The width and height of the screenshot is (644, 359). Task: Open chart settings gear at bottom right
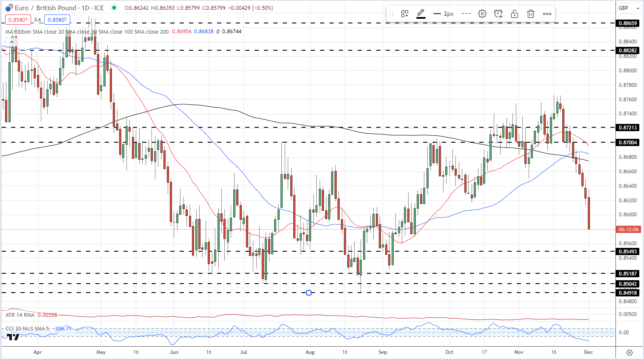pyautogui.click(x=630, y=353)
